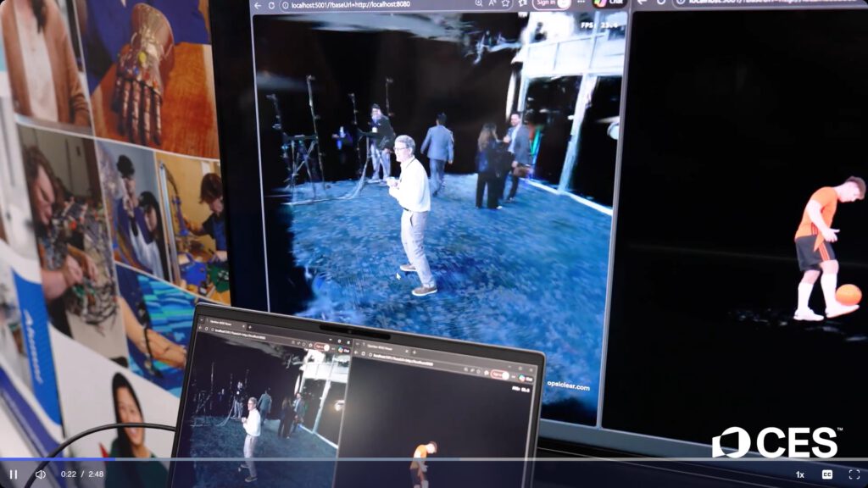Open the browser's three-dot more menu
868x488 pixels.
pos(580,3)
